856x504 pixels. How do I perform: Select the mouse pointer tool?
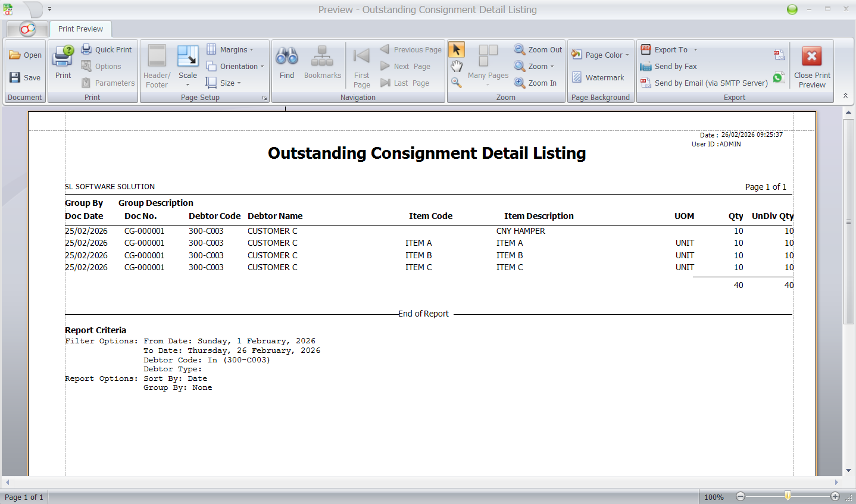pyautogui.click(x=456, y=49)
